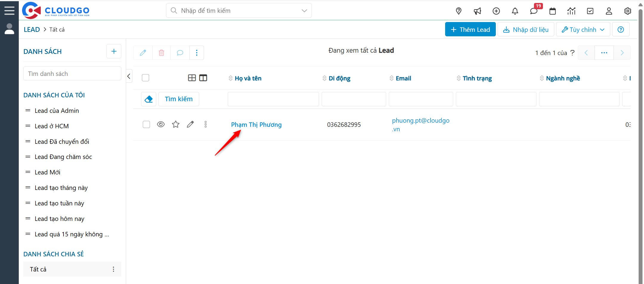Click the red trash delete icon

pos(161,53)
